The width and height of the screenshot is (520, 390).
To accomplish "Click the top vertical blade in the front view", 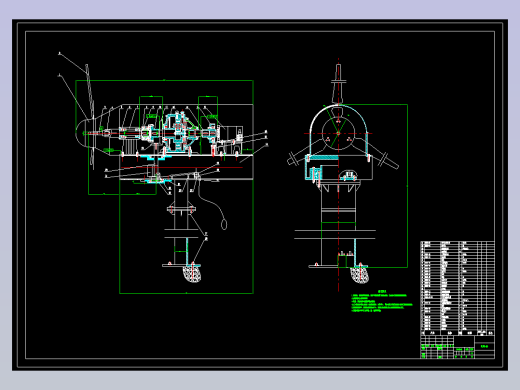I will 338,83.
